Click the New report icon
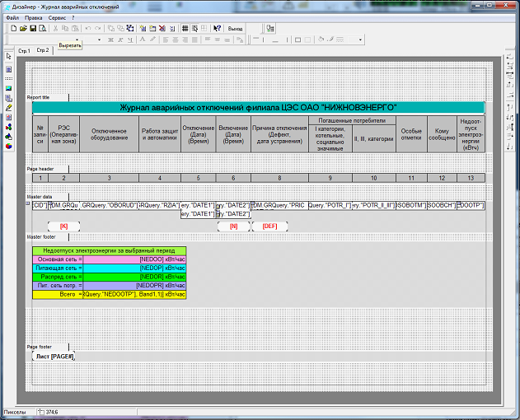 point(14,28)
